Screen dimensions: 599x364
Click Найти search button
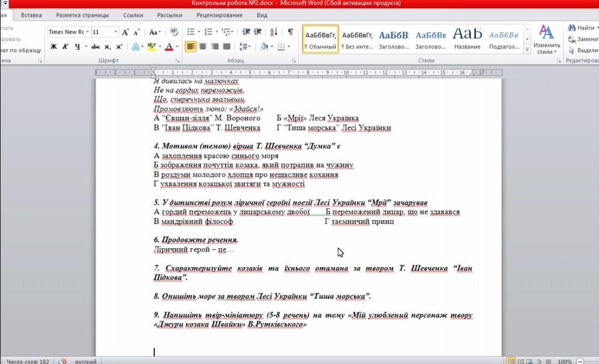tap(582, 28)
